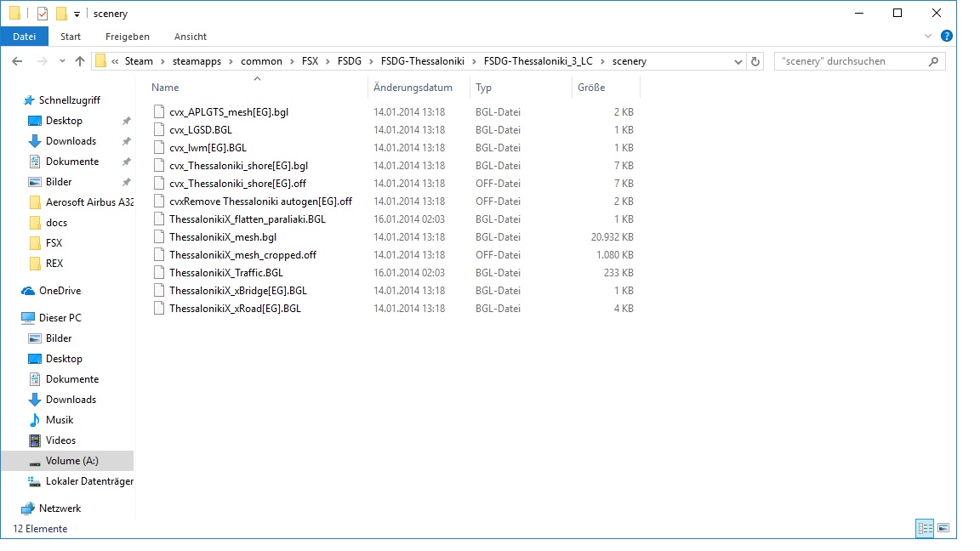Select Musik folder in sidebar
The image size is (980, 551).
click(60, 420)
